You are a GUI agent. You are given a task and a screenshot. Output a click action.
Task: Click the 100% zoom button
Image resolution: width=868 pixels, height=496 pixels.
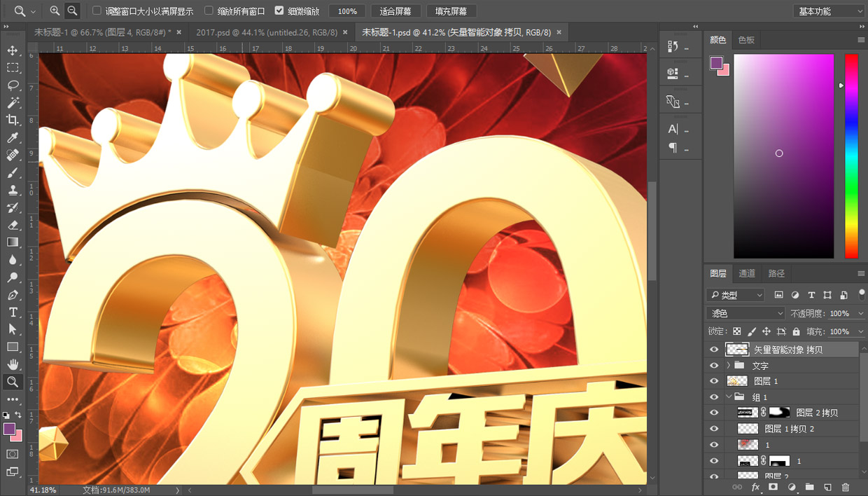(x=347, y=11)
